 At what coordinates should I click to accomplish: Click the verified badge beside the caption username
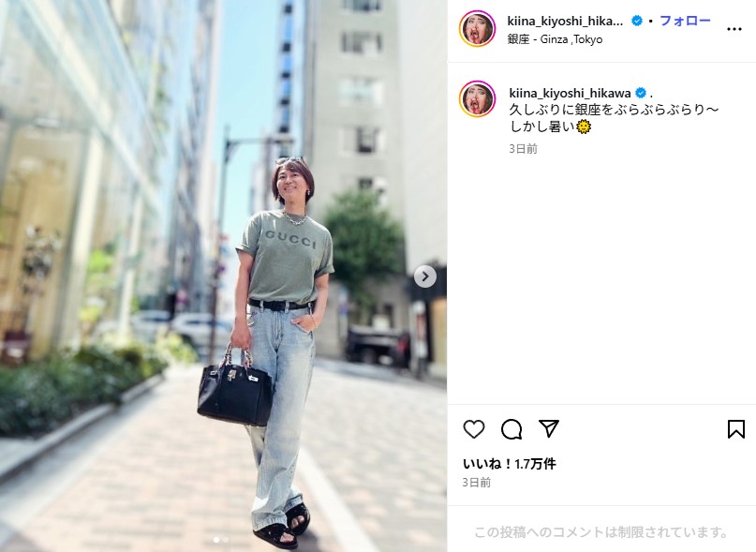point(641,93)
